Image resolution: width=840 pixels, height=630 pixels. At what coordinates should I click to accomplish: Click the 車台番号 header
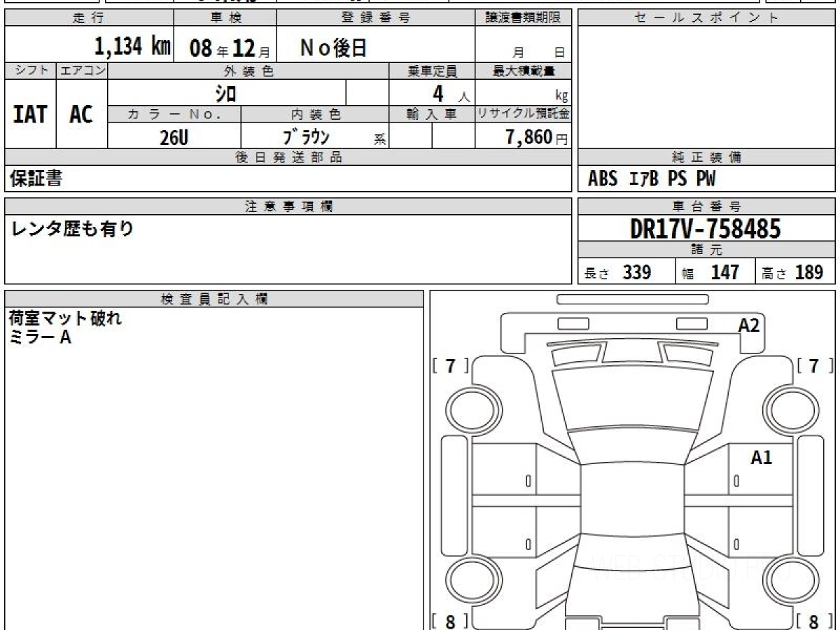click(707, 206)
